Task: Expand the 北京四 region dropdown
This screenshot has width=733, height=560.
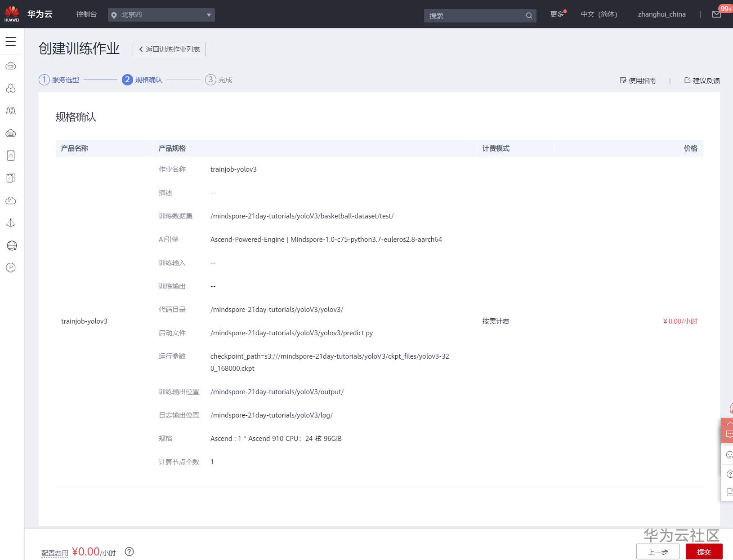Action: click(x=161, y=15)
